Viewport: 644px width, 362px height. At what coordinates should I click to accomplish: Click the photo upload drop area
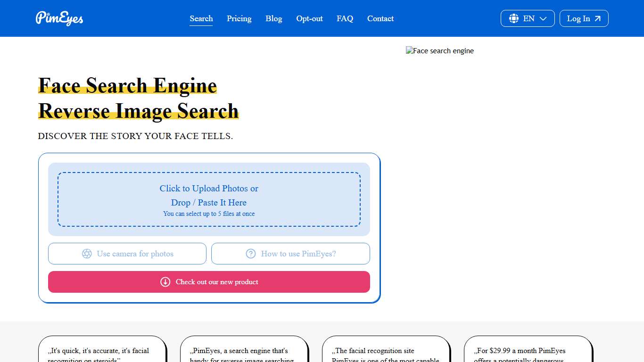click(209, 199)
